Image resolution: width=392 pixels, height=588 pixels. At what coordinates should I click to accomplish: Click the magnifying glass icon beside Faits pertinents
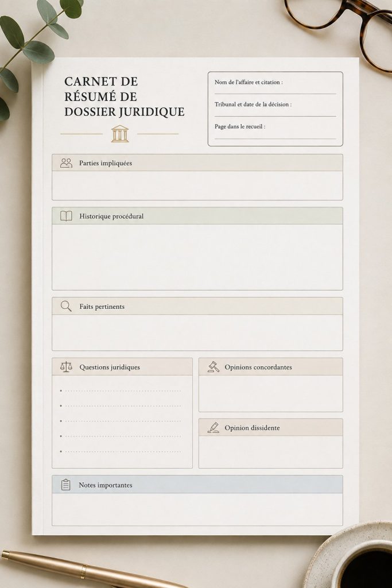(x=66, y=306)
